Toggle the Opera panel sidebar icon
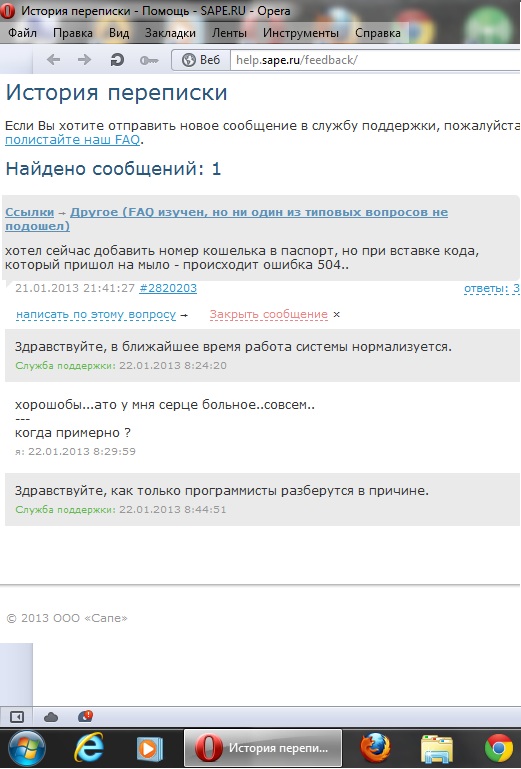The image size is (521, 769). pos(17,717)
